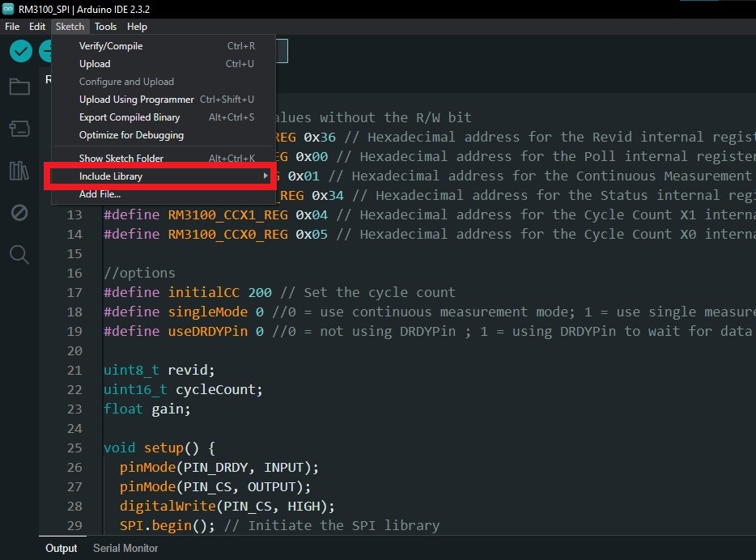Viewport: 756px width, 560px height.
Task: Click the float keyword on line 23
Action: point(123,409)
